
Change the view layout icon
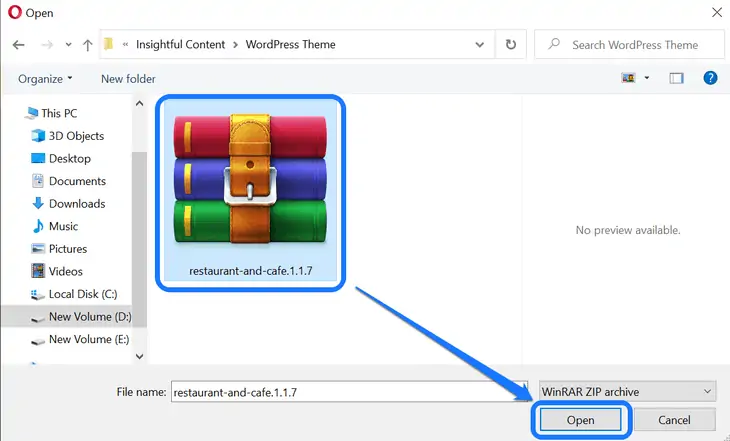[629, 78]
